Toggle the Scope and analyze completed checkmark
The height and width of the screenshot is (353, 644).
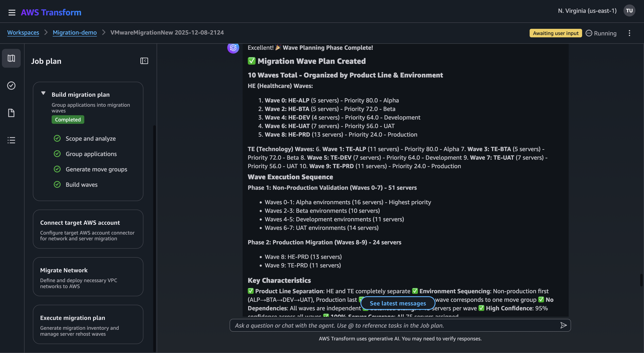(57, 138)
